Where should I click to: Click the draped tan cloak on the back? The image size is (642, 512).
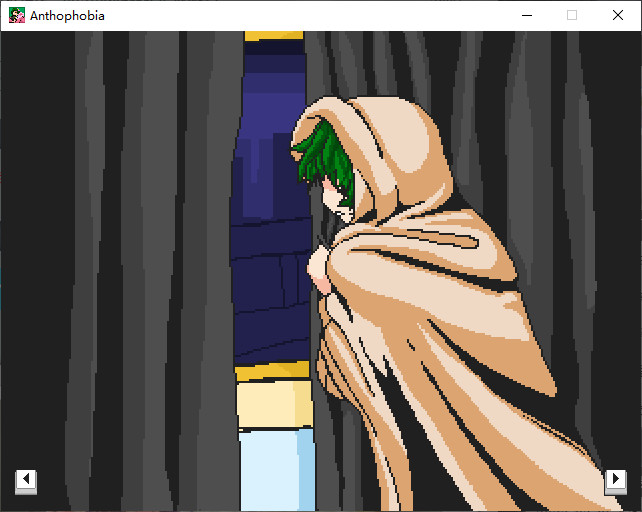(450, 330)
